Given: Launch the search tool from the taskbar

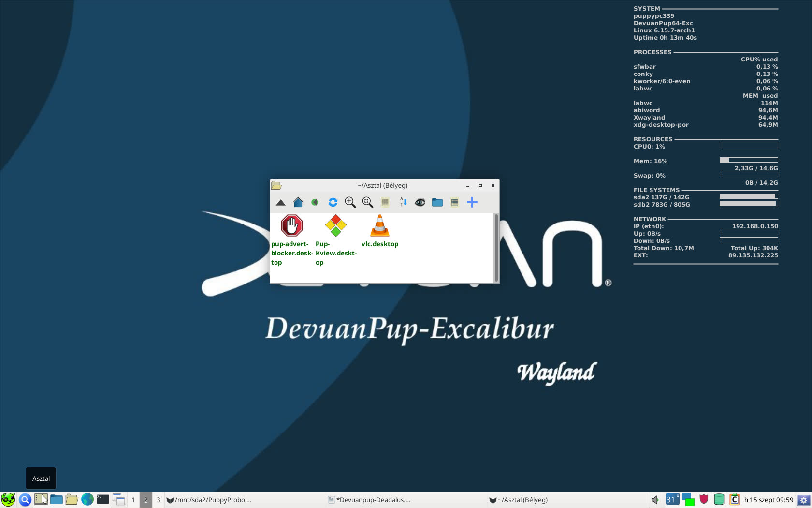Looking at the screenshot, I should click(x=25, y=500).
